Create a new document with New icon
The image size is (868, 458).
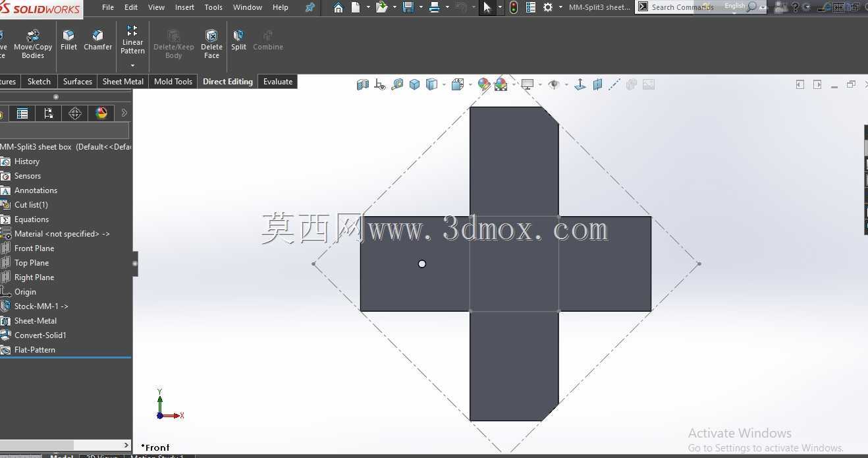tap(356, 7)
